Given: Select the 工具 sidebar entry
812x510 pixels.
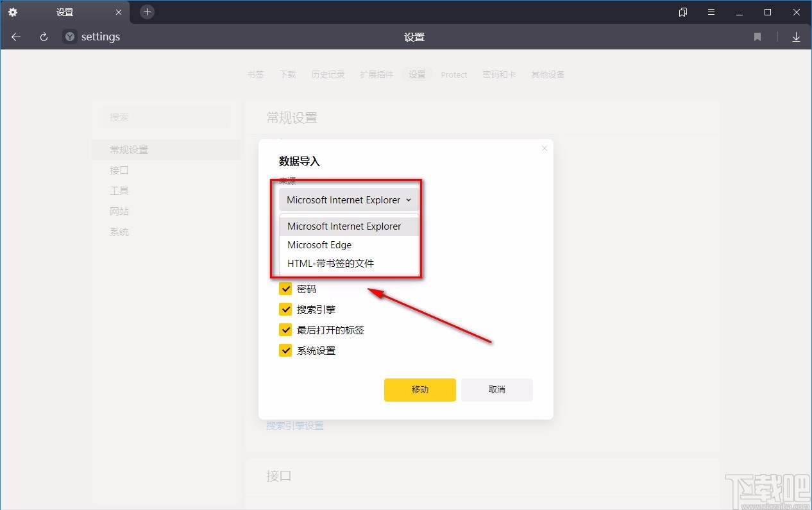Looking at the screenshot, I should point(119,191).
